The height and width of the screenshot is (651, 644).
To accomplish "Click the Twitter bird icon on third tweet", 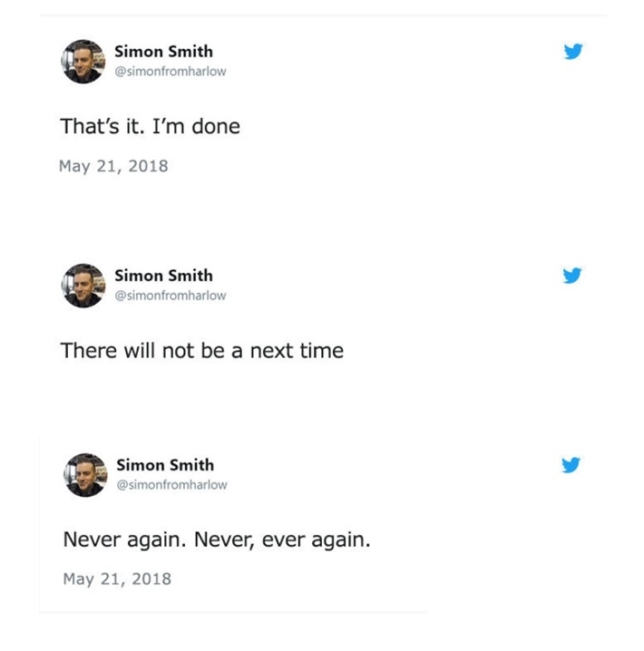I will [x=571, y=465].
